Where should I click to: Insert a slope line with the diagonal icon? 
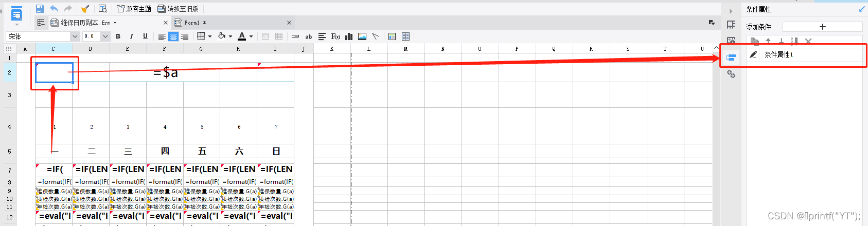point(376,36)
